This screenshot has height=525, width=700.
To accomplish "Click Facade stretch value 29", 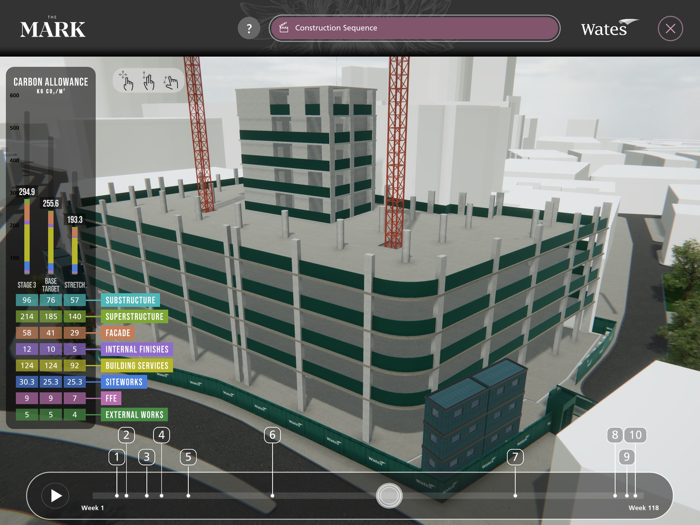I will click(75, 333).
